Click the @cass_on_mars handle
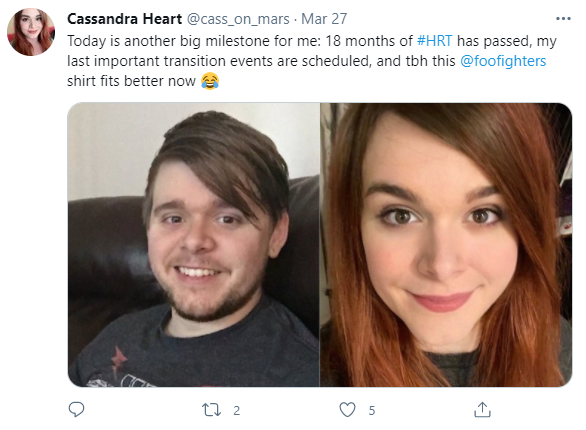Image resolution: width=586 pixels, height=430 pixels. pos(238,19)
